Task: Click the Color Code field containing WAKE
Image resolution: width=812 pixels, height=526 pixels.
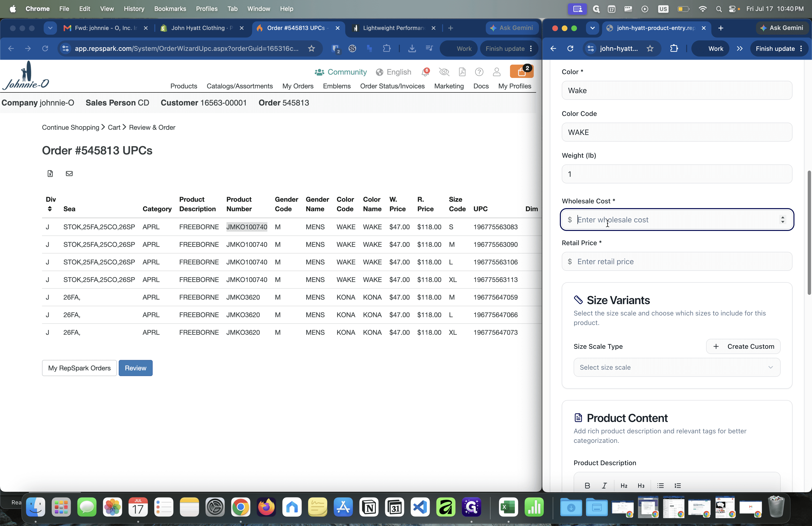Action: pyautogui.click(x=677, y=132)
